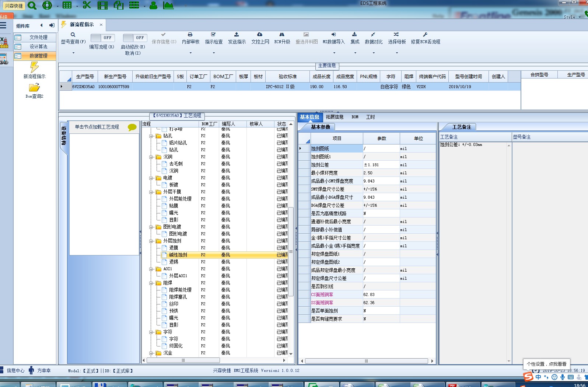
Task: Click the green lifebuoy help icon
Action: 47,5
